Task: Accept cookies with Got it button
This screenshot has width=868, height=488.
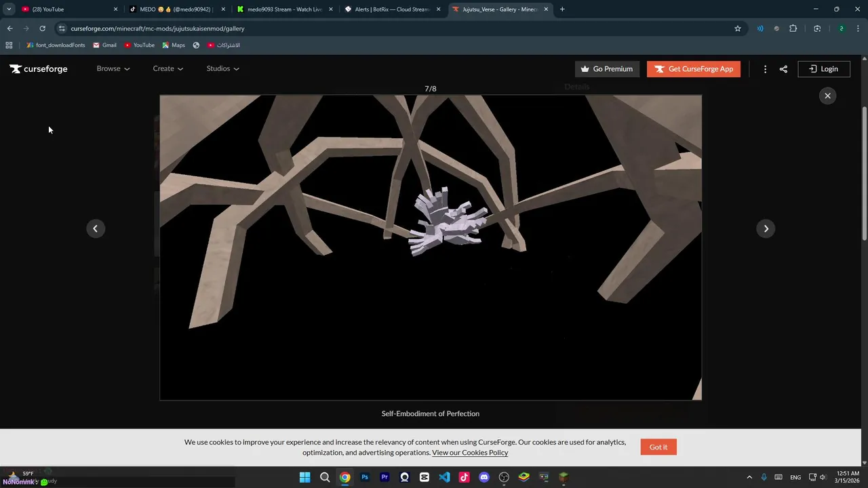Action: pos(658,447)
